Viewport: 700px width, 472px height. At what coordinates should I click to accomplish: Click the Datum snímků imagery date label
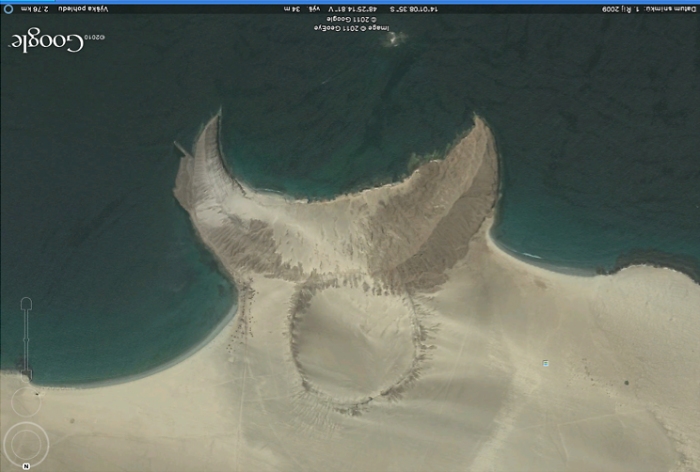tap(649, 9)
